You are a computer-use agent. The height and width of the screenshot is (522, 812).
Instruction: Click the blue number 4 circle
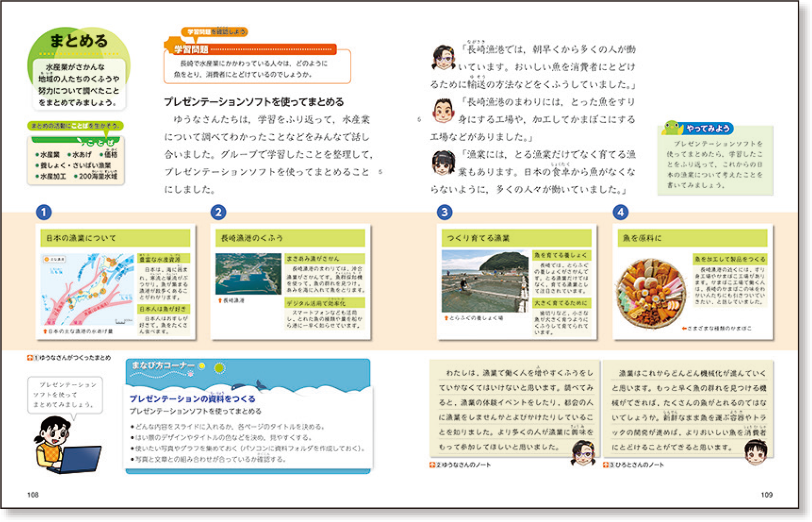(x=620, y=212)
